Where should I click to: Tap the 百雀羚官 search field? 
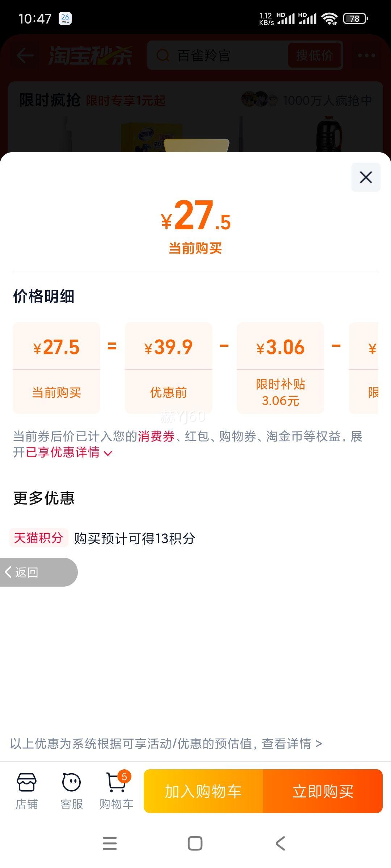click(218, 55)
